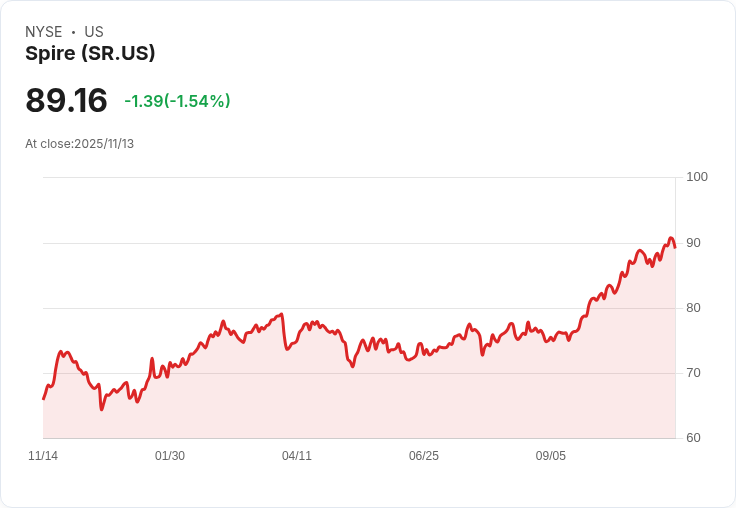Click the 89.16 current price

click(66, 101)
